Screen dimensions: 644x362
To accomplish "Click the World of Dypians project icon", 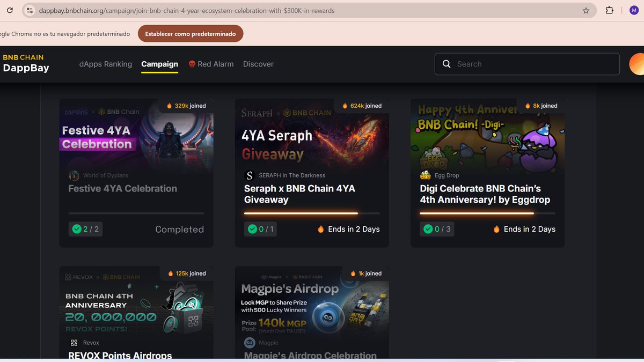I will 74,175.
